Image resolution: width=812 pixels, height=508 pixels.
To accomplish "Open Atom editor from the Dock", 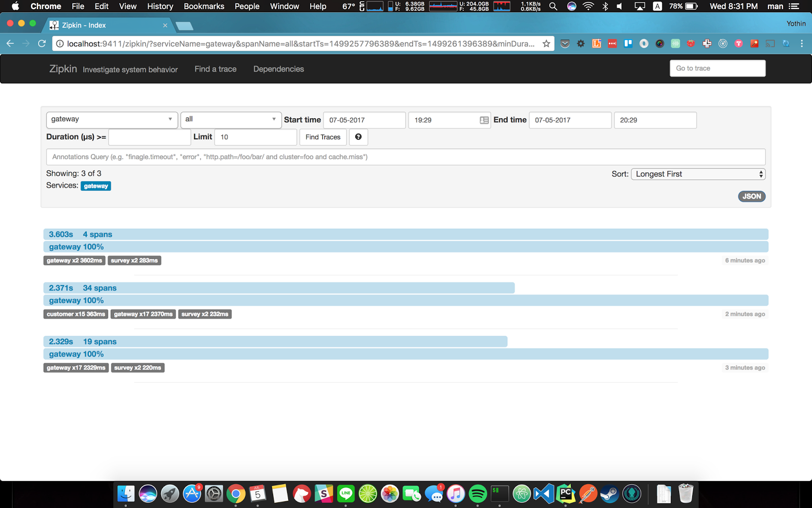I will coord(522,493).
